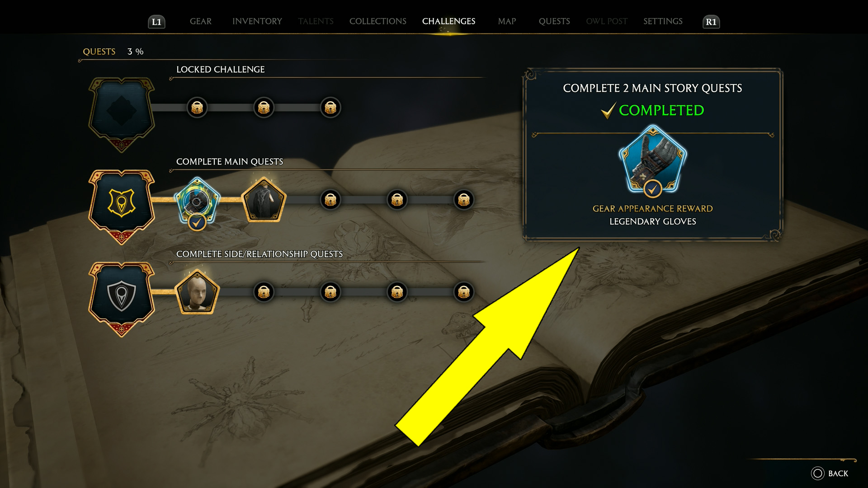The image size is (868, 488).
Task: Click the Legendary Gloves reward image in panel
Action: pos(652,161)
